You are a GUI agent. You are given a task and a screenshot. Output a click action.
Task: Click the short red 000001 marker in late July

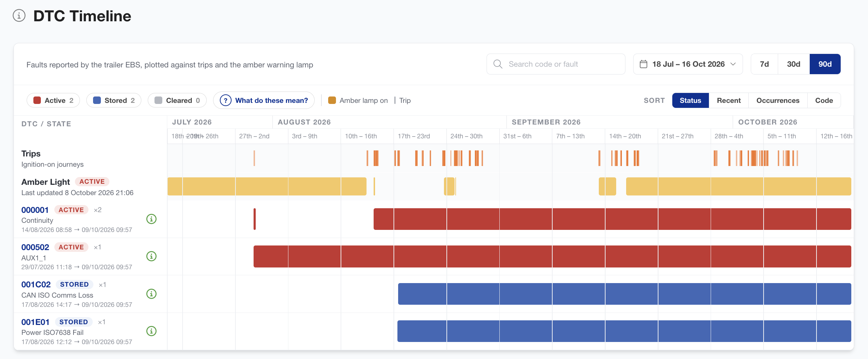[x=255, y=219]
